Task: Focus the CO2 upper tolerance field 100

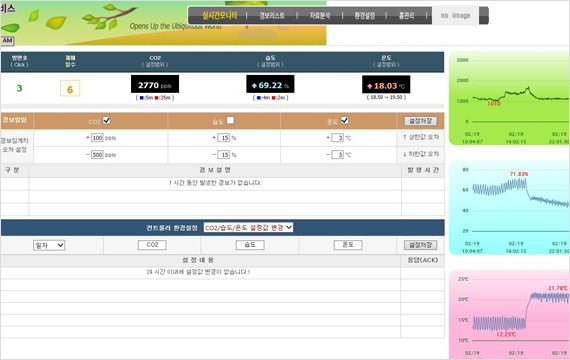Action: pos(97,138)
